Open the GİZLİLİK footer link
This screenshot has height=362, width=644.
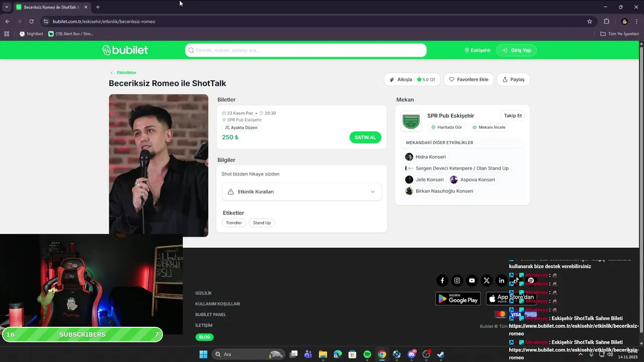pos(203,293)
